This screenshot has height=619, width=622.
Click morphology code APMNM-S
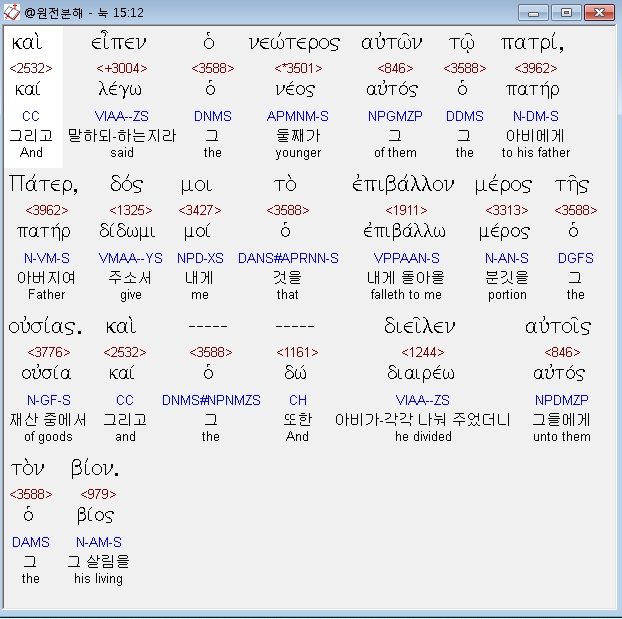click(298, 116)
